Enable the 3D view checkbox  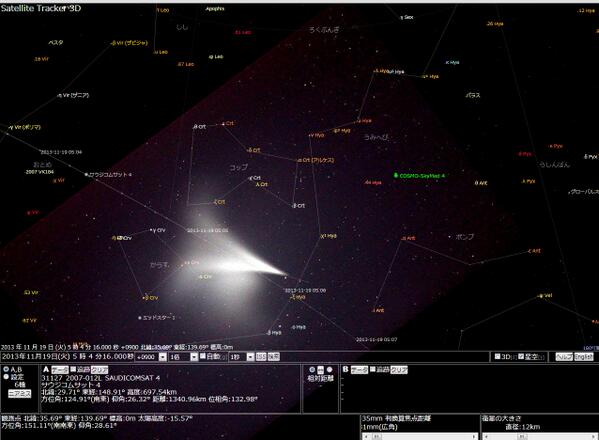(x=497, y=356)
